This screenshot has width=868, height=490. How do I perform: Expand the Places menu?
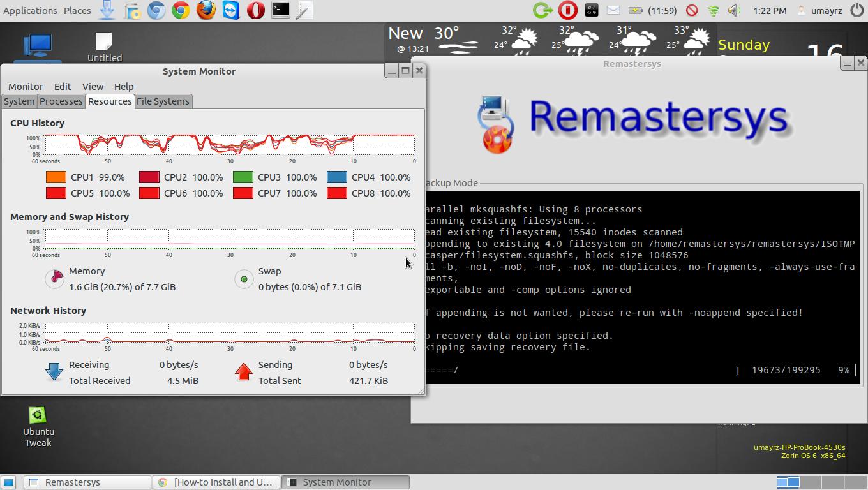tap(77, 10)
